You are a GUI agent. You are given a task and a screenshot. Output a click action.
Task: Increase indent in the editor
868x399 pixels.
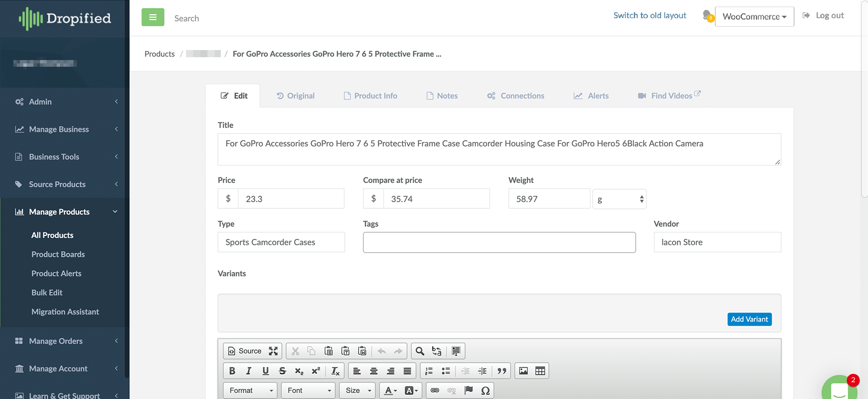(x=482, y=371)
